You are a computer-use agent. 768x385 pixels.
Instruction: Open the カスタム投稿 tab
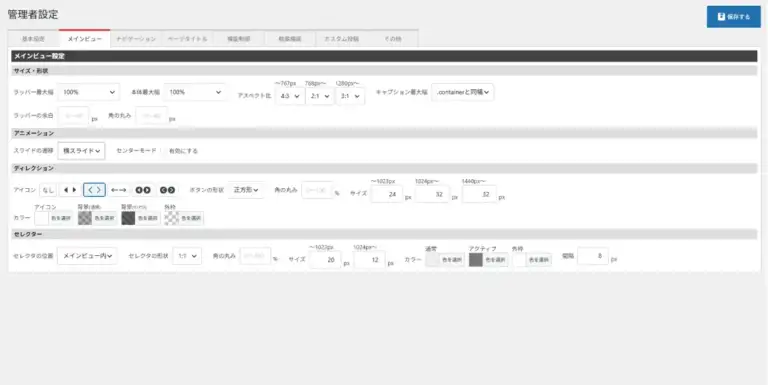(341, 39)
